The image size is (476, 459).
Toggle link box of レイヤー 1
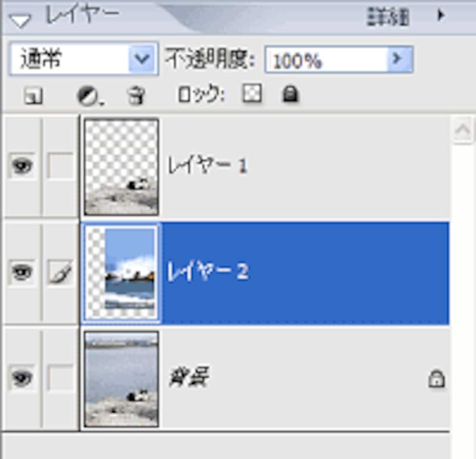(x=61, y=166)
